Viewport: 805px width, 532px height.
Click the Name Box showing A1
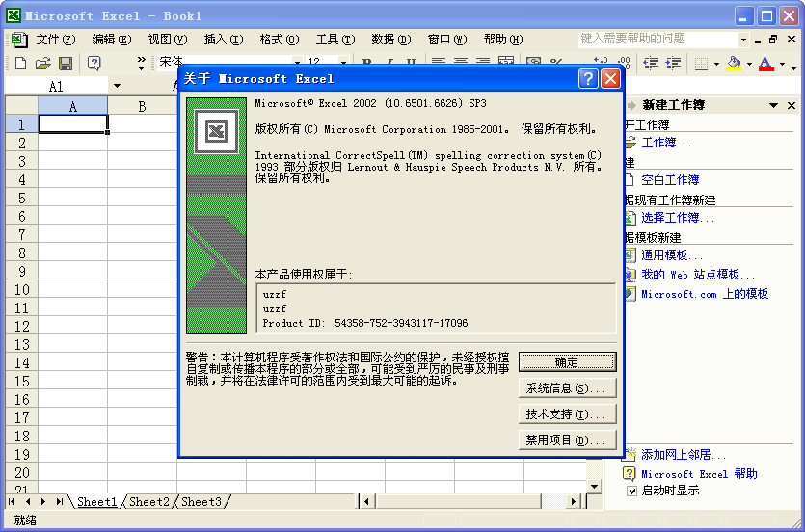coord(56,86)
